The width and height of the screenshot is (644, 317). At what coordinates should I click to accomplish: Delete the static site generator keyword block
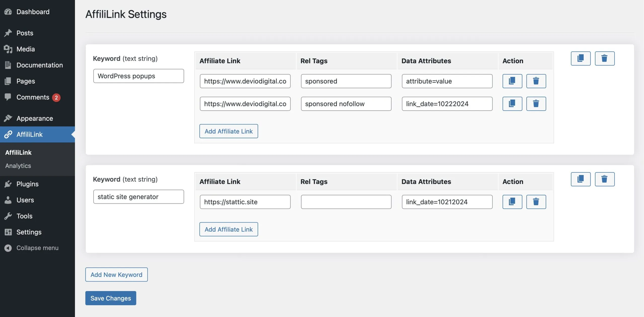(604, 179)
